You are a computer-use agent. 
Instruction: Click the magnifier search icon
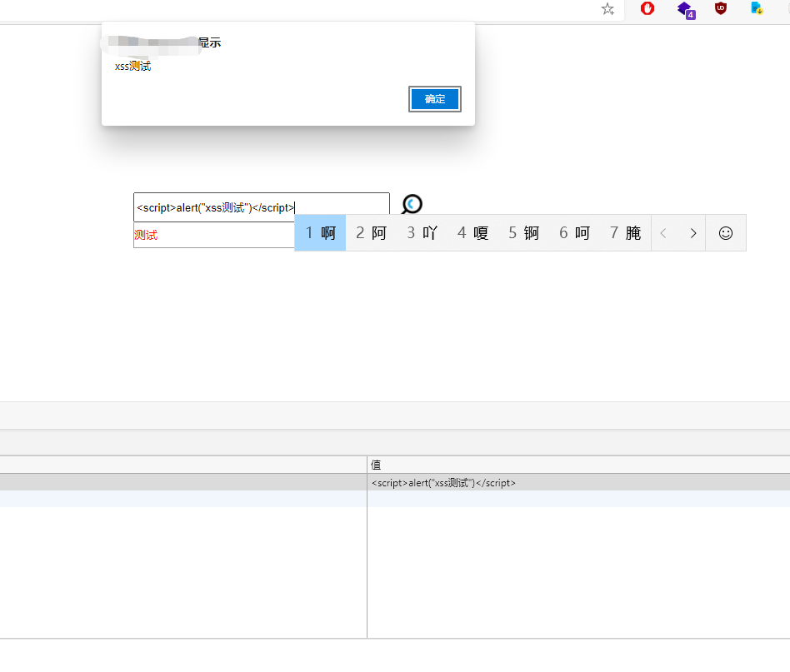[x=412, y=204]
